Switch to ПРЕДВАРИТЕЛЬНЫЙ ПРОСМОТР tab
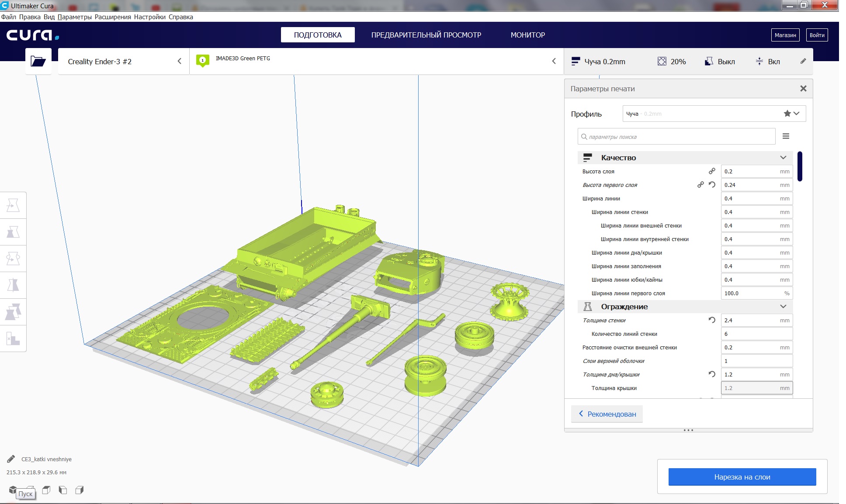The height and width of the screenshot is (504, 846). pyautogui.click(x=426, y=35)
